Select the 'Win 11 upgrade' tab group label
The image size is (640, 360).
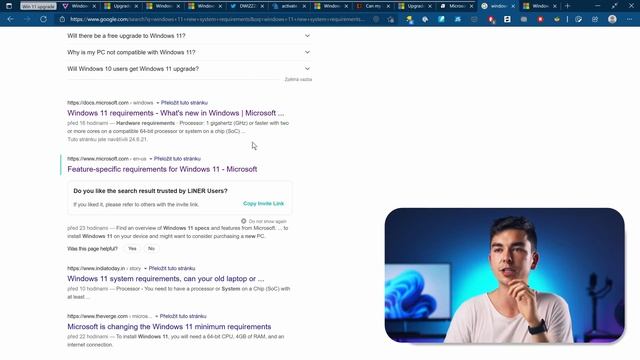[x=38, y=6]
